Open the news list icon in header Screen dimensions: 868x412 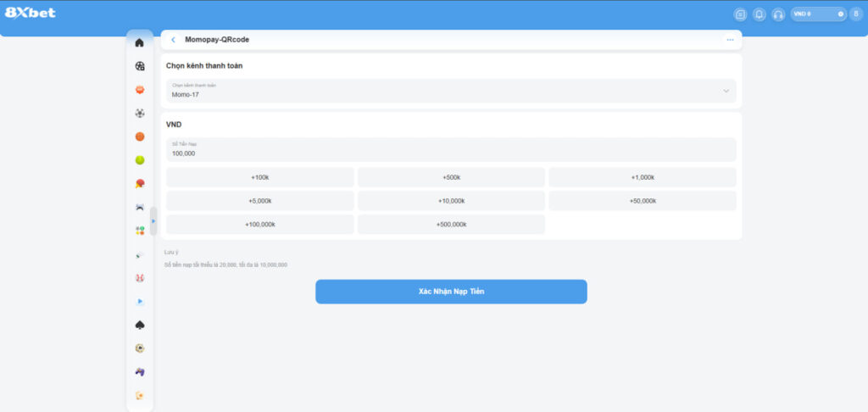click(740, 14)
